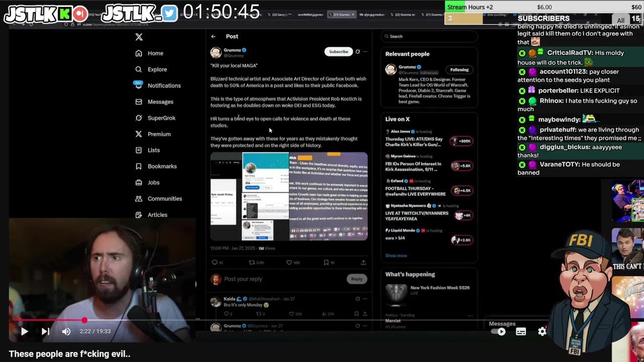
Task: Click the repost icon on Kaida's comment
Action: (259, 314)
